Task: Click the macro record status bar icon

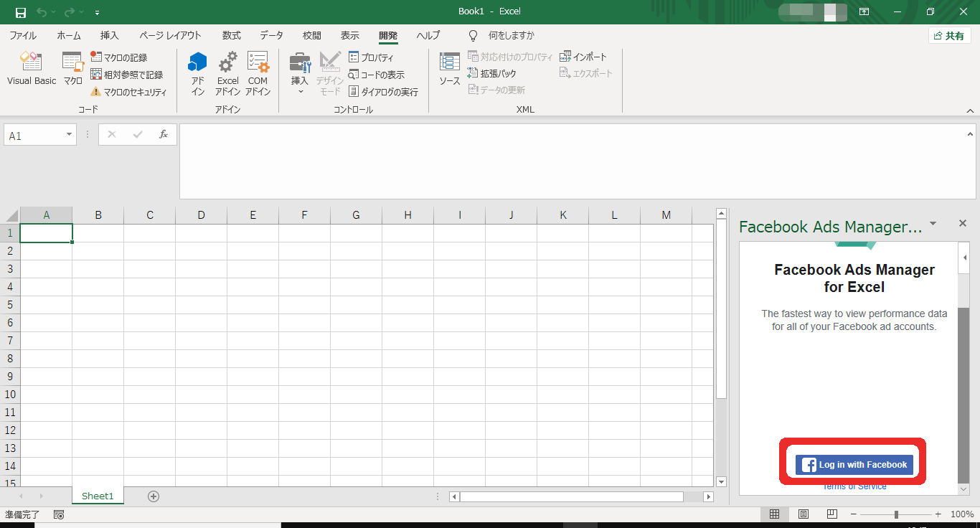Action: [59, 514]
